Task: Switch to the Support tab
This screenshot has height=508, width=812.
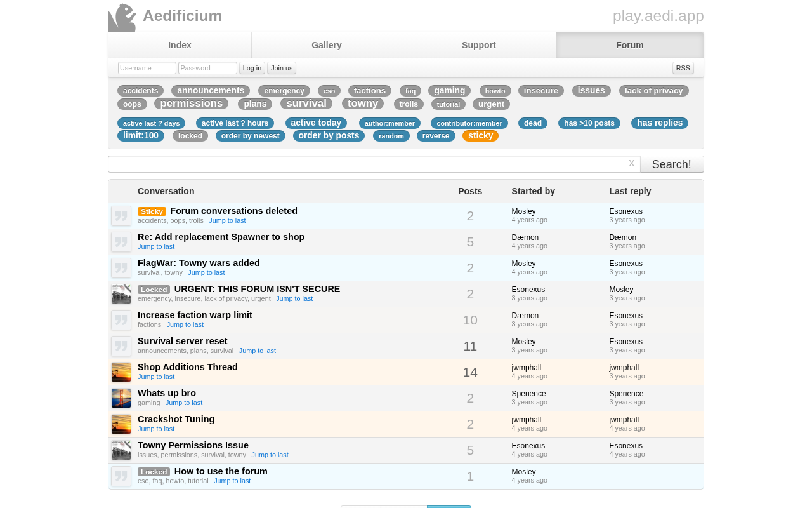Action: (x=479, y=45)
